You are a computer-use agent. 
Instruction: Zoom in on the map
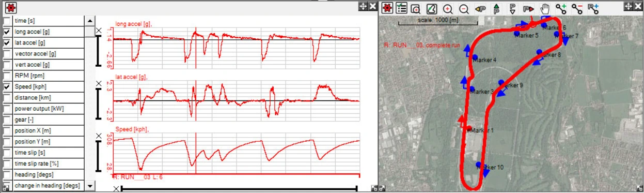[448, 8]
